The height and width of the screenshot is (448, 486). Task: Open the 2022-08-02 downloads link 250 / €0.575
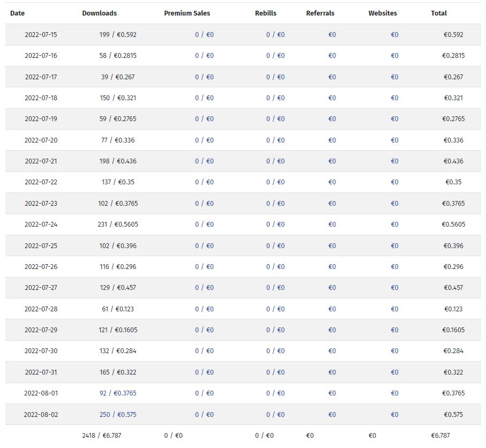tap(117, 414)
